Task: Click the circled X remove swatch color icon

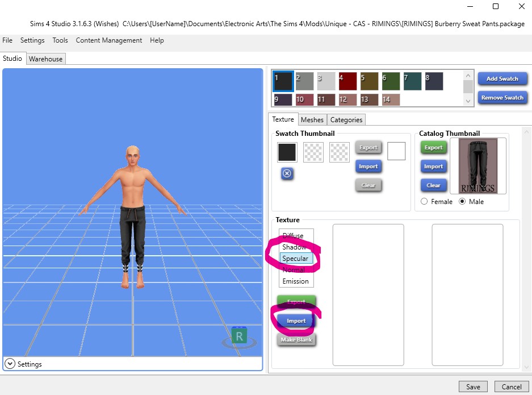Action: coord(287,173)
